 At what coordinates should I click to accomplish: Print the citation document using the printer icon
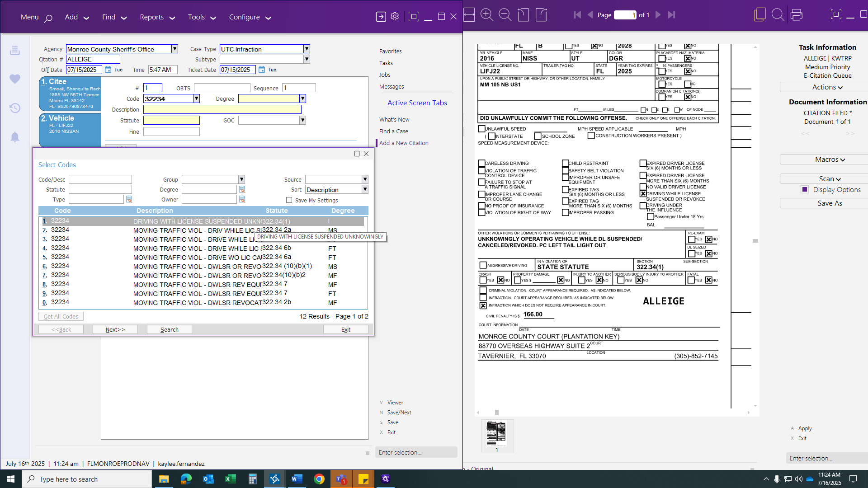pos(797,14)
